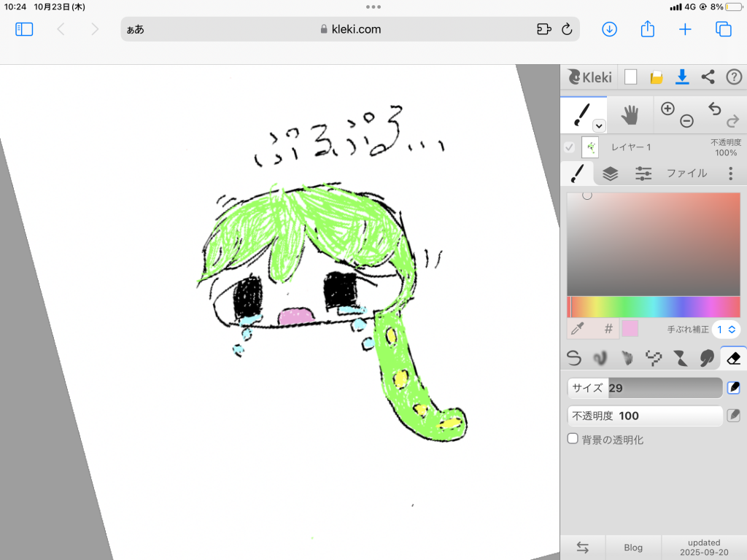This screenshot has height=560, width=747.
Task: Open the Kleki help question mark
Action: coord(733,77)
